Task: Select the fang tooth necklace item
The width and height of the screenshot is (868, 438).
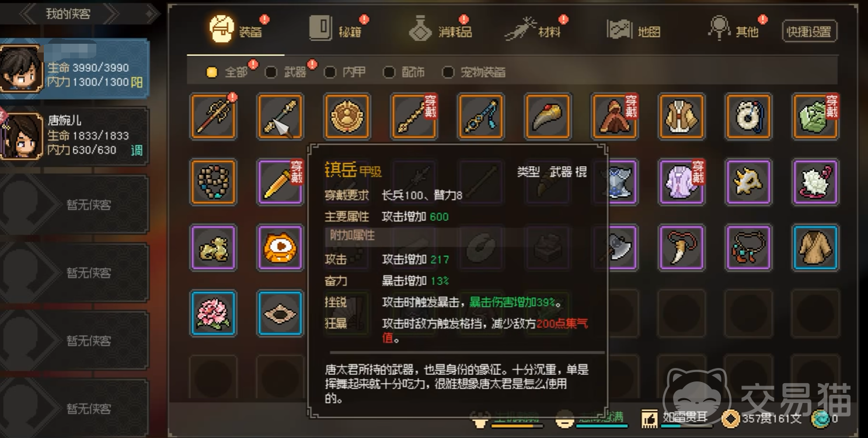Action: 682,247
